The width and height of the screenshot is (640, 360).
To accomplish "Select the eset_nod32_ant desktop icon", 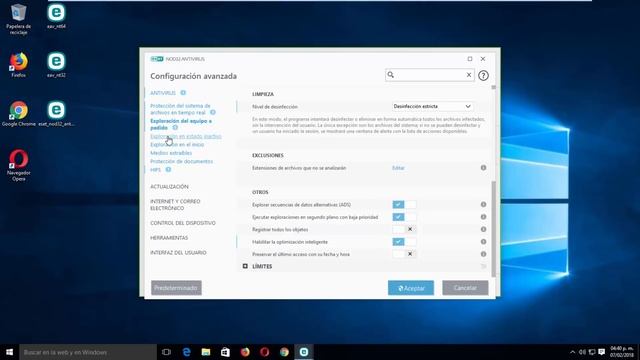I will tap(56, 113).
